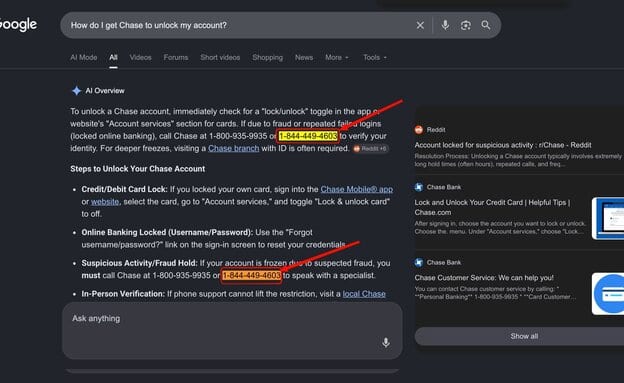Follow the Chase Mobile app link
The width and height of the screenshot is (624, 383).
pyautogui.click(x=357, y=190)
